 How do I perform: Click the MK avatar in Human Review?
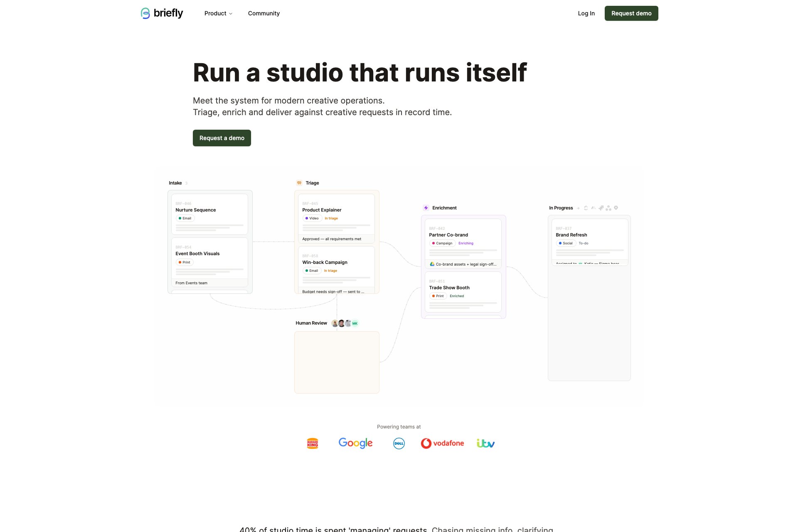tap(355, 323)
